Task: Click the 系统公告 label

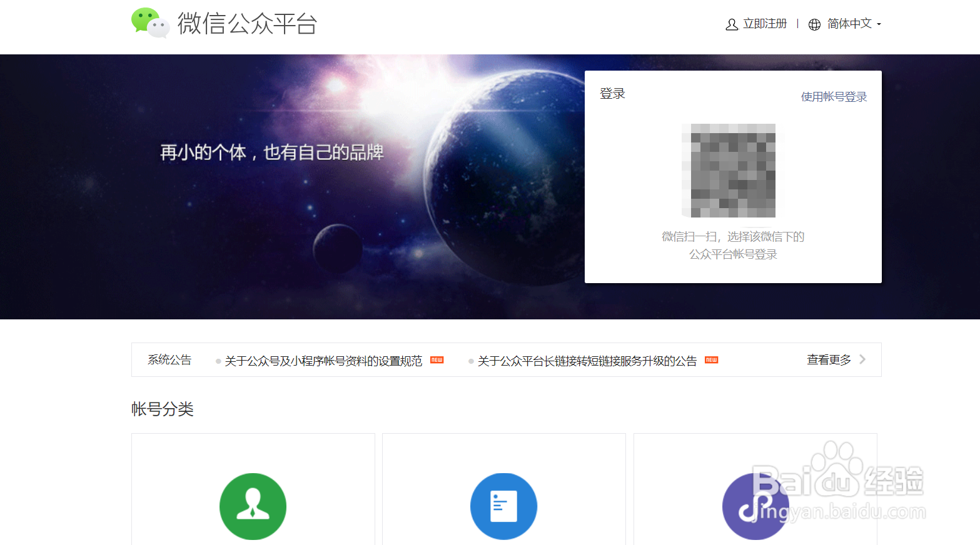Action: [x=169, y=360]
